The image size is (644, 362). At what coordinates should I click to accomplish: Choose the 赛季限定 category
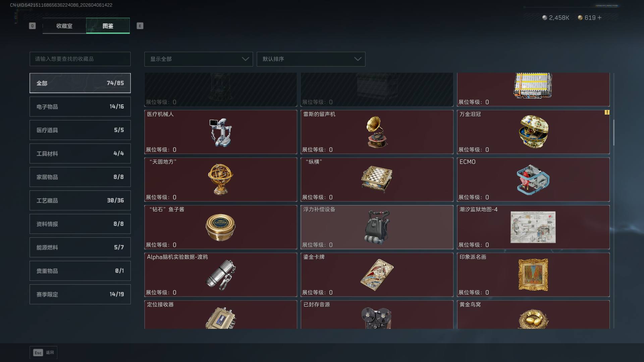80,294
